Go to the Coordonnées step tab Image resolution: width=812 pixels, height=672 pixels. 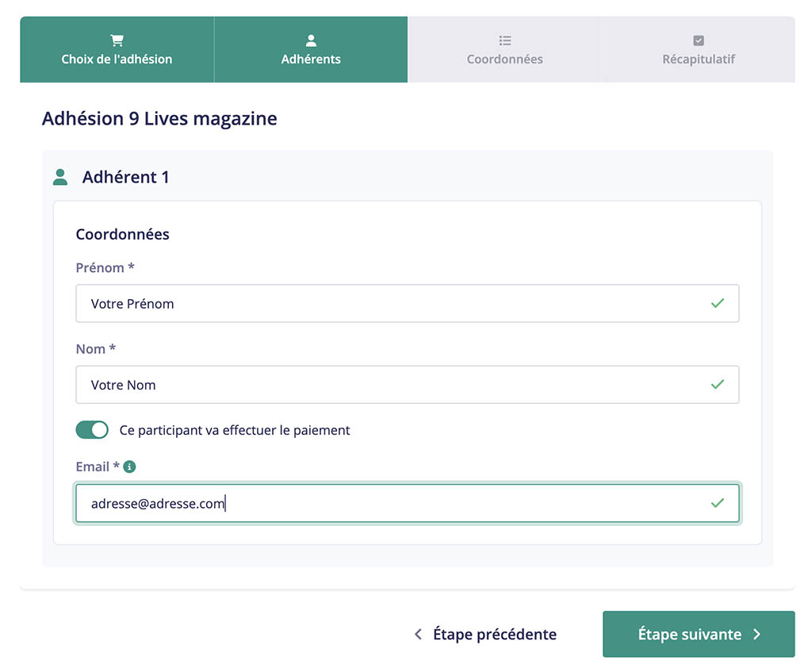pyautogui.click(x=504, y=50)
